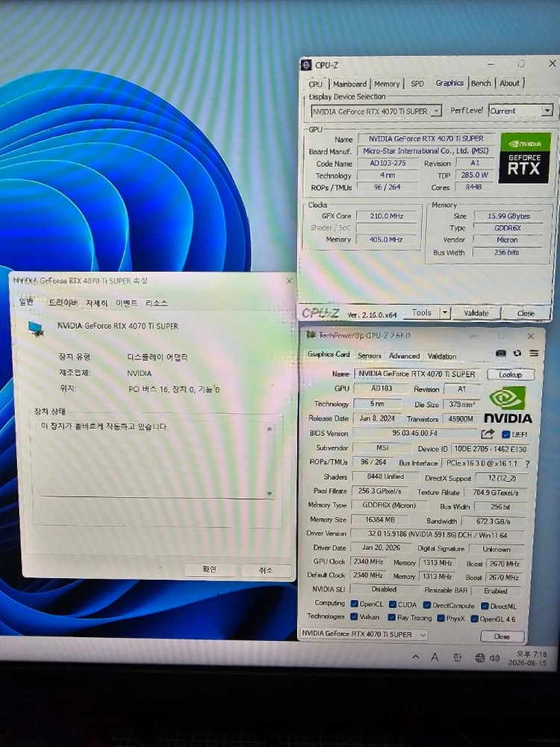Switch to the Memory tab in CPU-Z

click(x=387, y=84)
